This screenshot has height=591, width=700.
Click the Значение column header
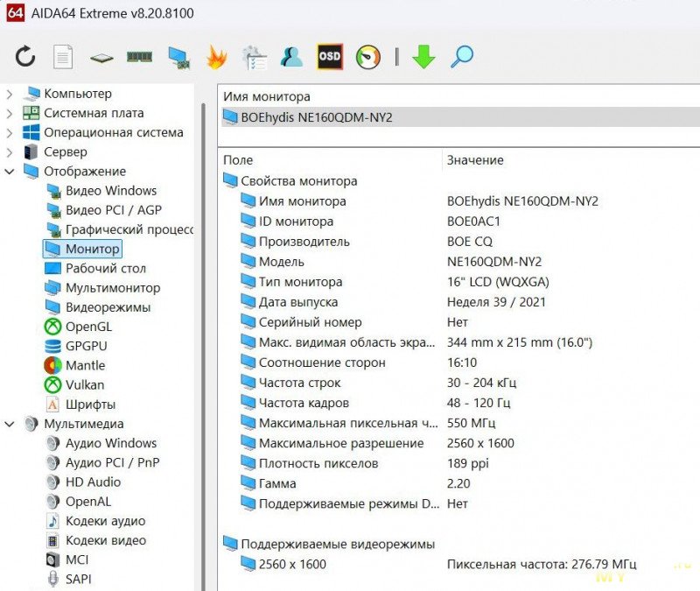pos(475,160)
